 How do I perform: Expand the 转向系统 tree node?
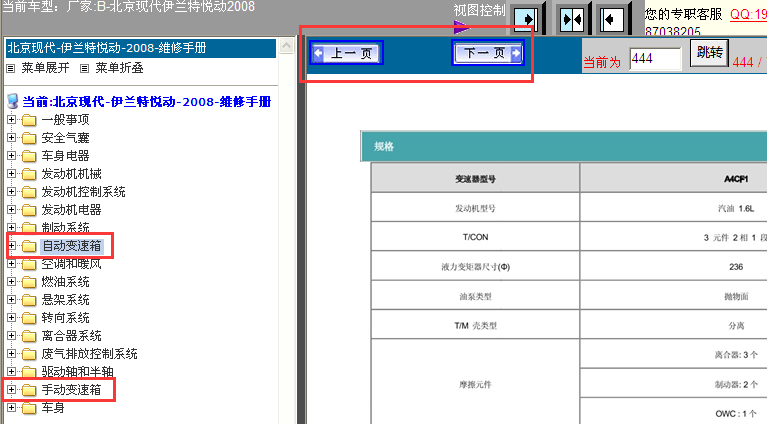click(11, 317)
